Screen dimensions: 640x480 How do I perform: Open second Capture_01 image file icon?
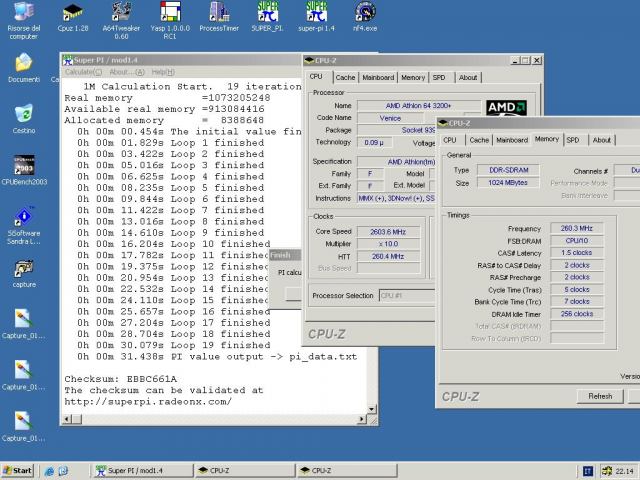click(23, 376)
